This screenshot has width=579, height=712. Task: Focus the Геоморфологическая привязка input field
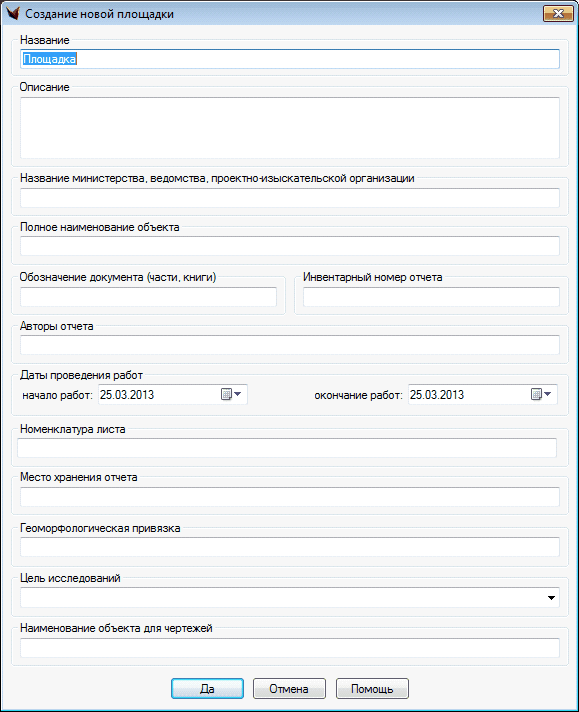(x=290, y=547)
